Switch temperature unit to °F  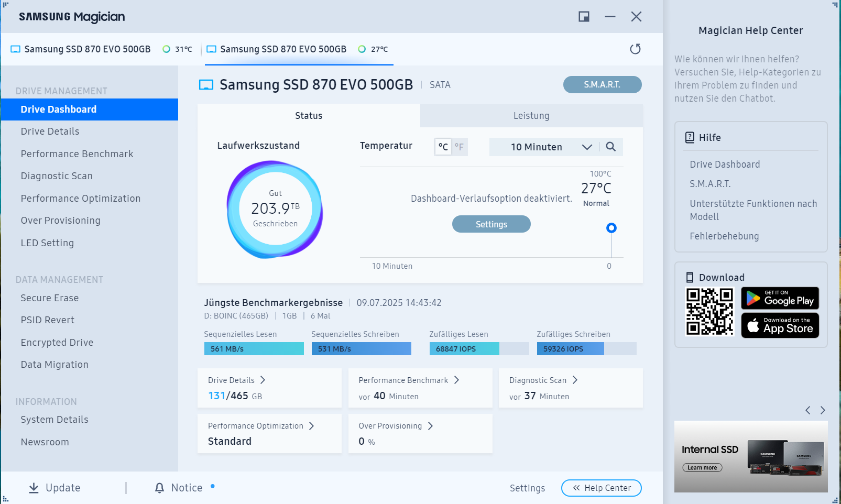[x=459, y=147]
